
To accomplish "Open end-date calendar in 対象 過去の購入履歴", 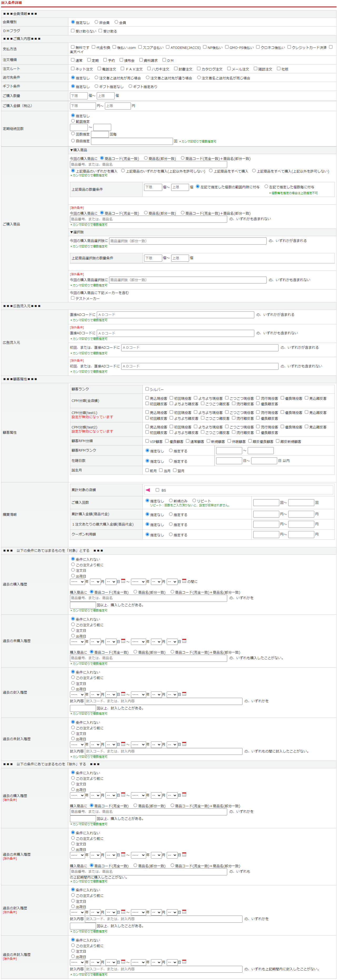I will pyautogui.click(x=184, y=581).
